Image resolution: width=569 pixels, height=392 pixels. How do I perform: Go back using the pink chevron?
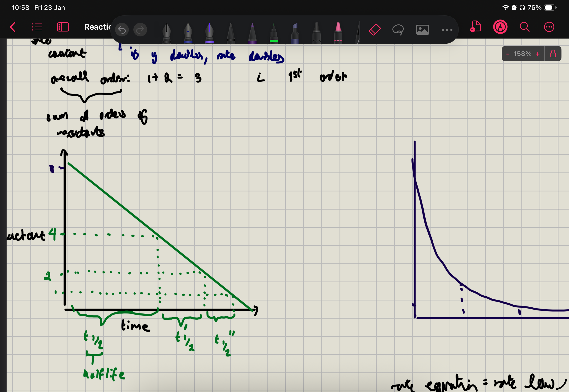tap(13, 27)
